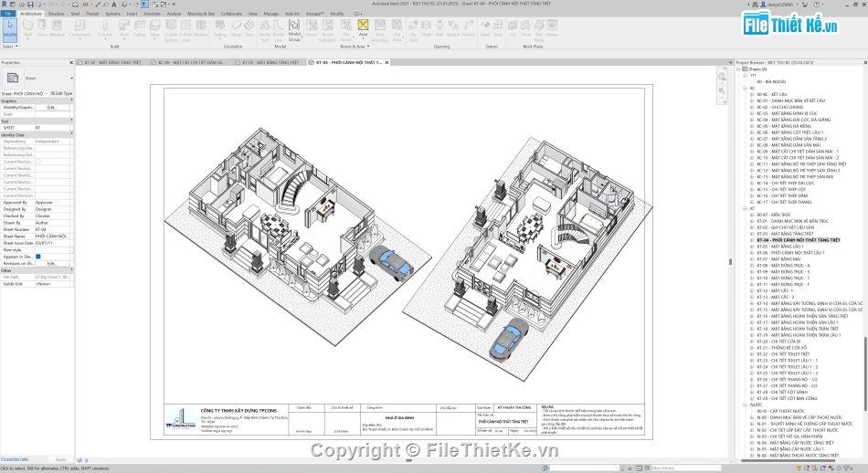
Task: Switch to the Manage ribbon tab
Action: tap(270, 14)
